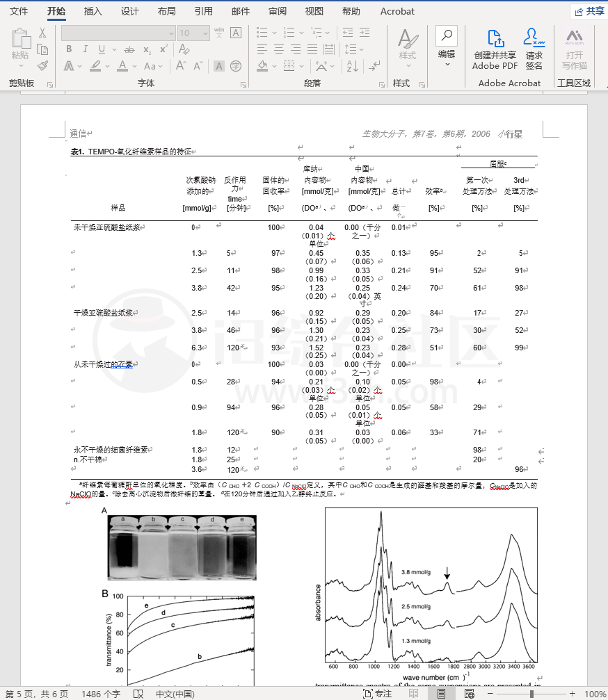This screenshot has width=608, height=700.
Task: Click the Shrink Font icon
Action: (x=198, y=66)
